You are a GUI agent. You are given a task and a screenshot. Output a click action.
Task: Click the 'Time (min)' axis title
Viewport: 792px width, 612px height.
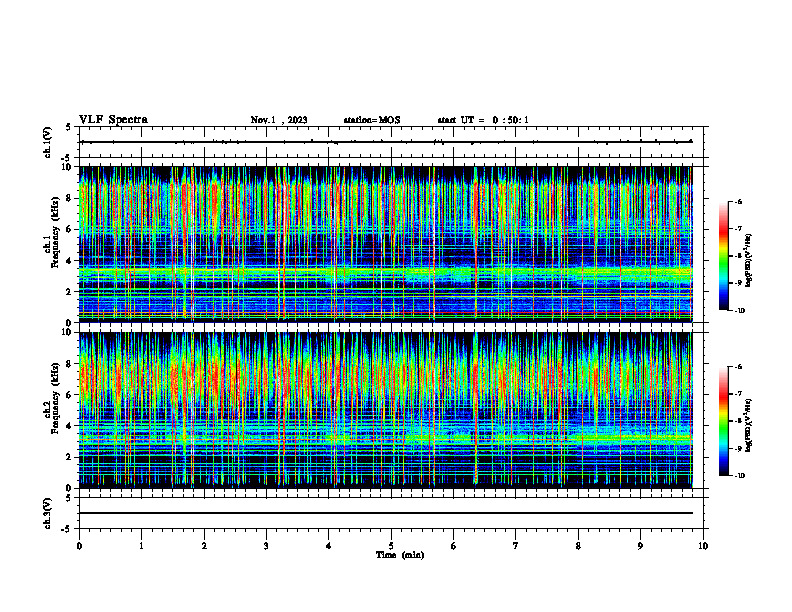400,555
